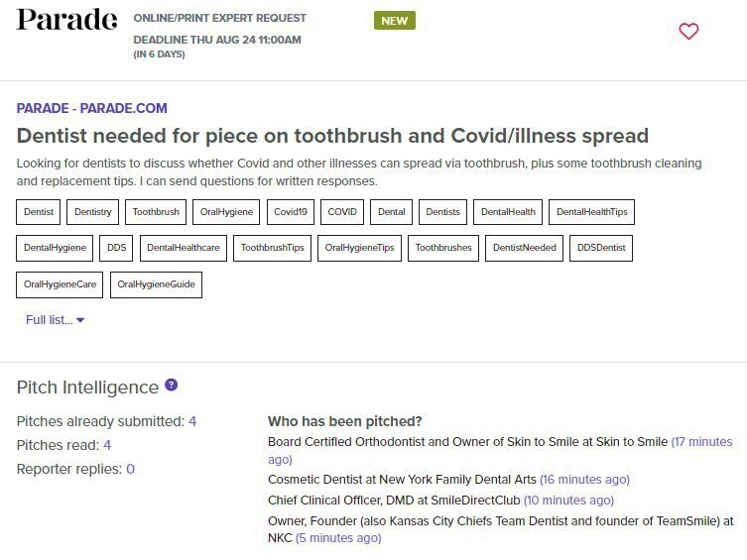Click the Toothbrush tag

click(157, 212)
